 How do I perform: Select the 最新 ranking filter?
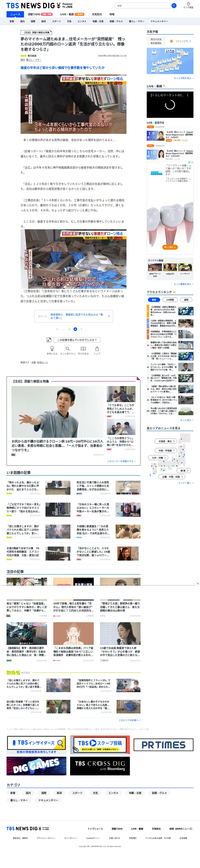pyautogui.click(x=154, y=300)
